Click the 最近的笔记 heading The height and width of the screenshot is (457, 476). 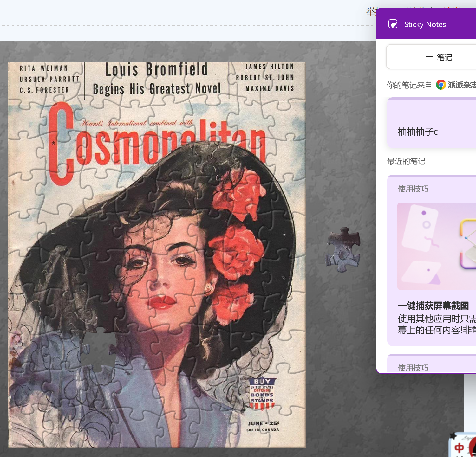[406, 161]
